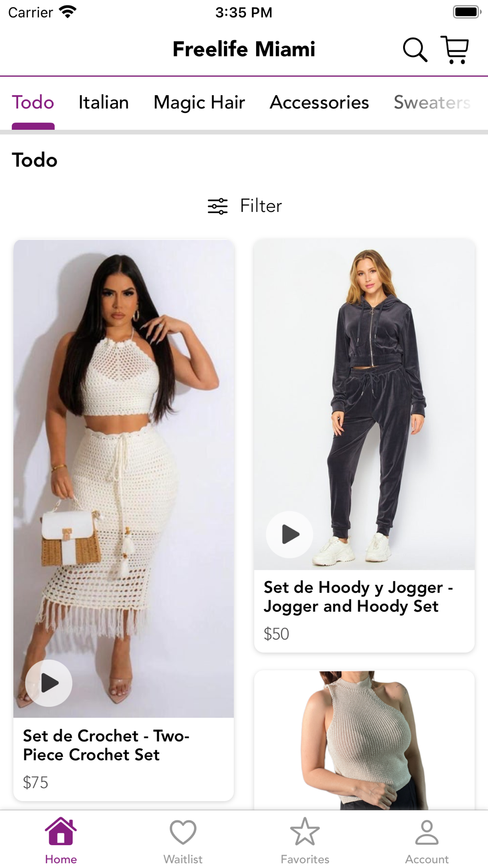488x868 pixels.
Task: Open the Filter options button
Action: [245, 206]
